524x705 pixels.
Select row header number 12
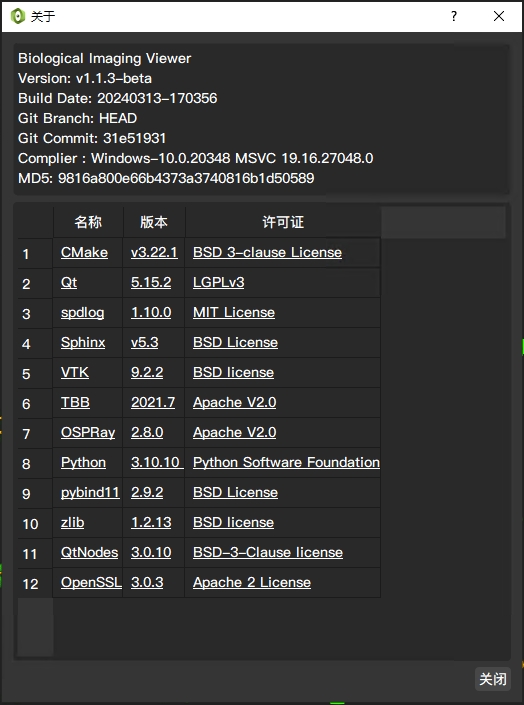pyautogui.click(x=35, y=583)
